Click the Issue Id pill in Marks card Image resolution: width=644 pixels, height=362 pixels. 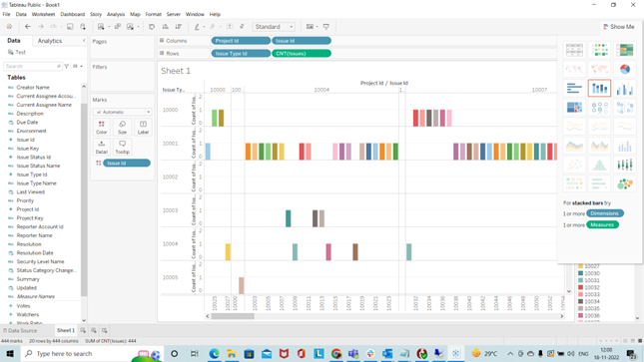tap(127, 163)
